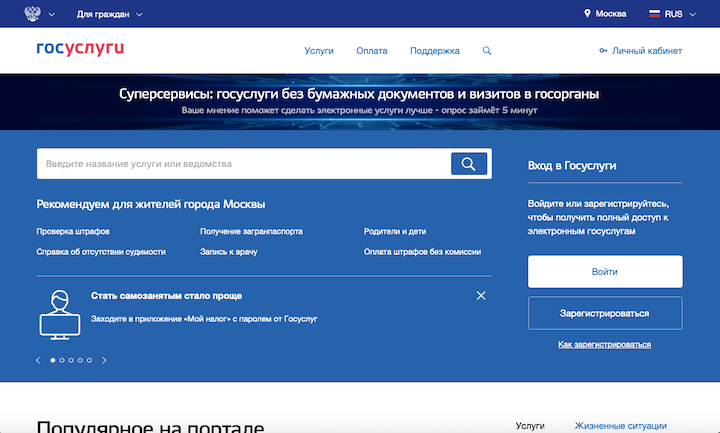This screenshot has height=433, width=720.
Task: Open Как зарегистрироваться link
Action: (x=604, y=344)
